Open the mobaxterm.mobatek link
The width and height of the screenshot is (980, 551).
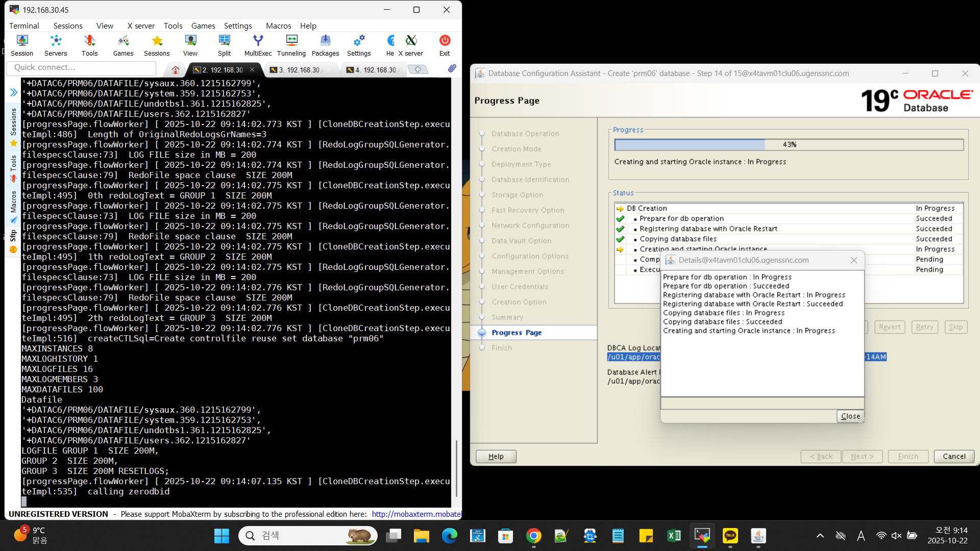[x=416, y=514]
